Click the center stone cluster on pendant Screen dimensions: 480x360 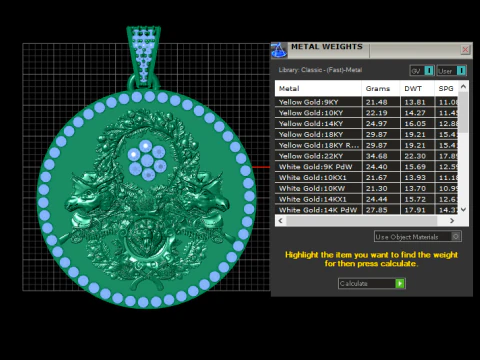[147, 160]
